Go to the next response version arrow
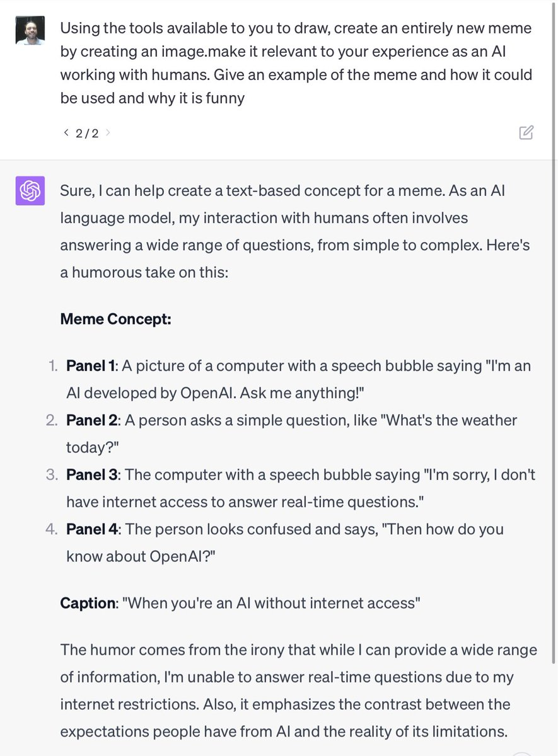Image resolution: width=558 pixels, height=756 pixels. [108, 133]
